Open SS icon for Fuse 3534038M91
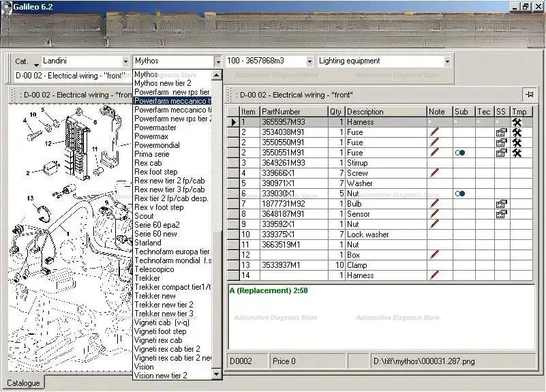This screenshot has height=392, width=546. [x=502, y=132]
